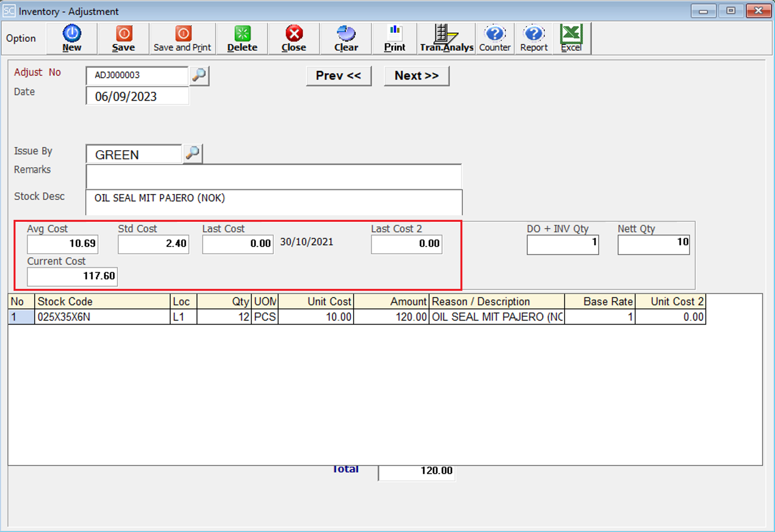
Task: Look up Issue By with magnifier icon
Action: pos(193,154)
